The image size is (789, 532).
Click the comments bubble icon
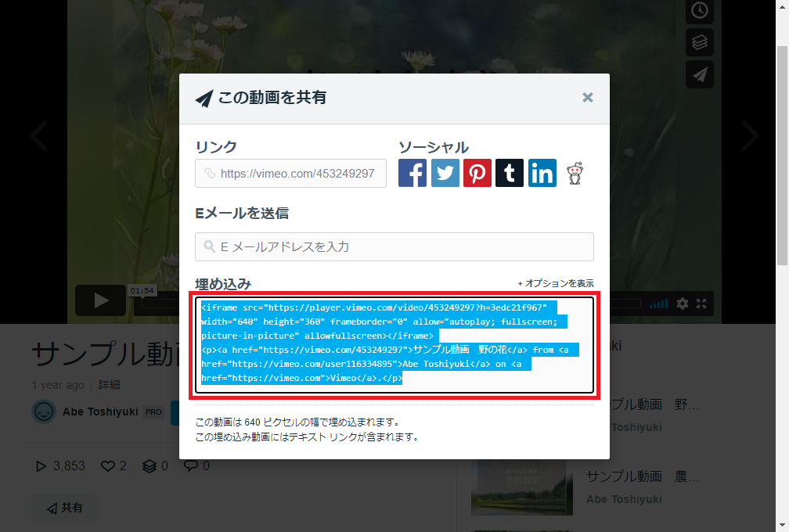click(x=191, y=466)
